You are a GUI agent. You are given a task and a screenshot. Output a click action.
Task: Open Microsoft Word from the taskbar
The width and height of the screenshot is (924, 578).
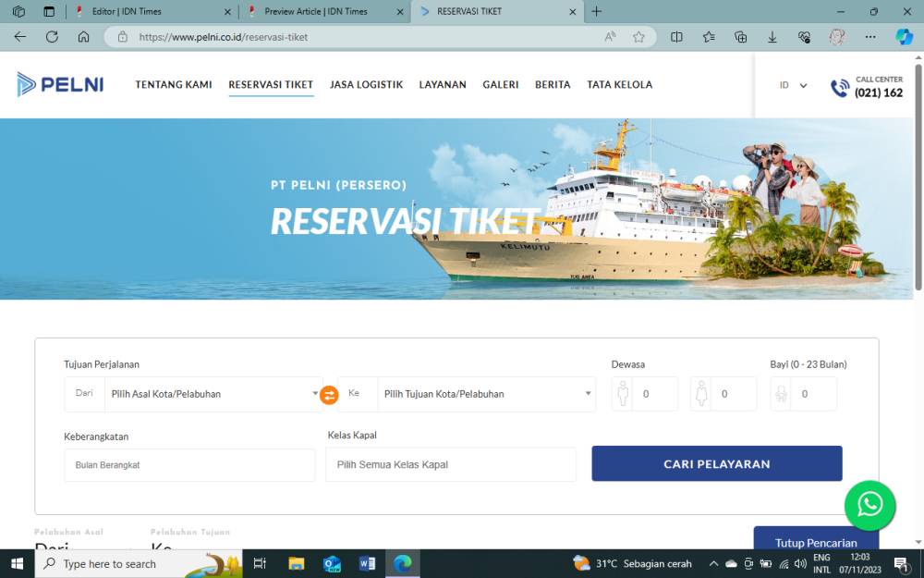367,564
